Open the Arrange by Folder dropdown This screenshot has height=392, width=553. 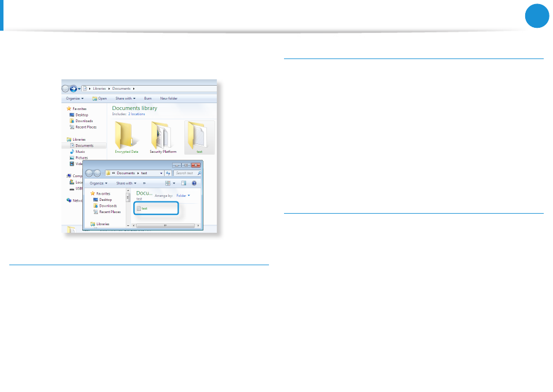point(183,196)
